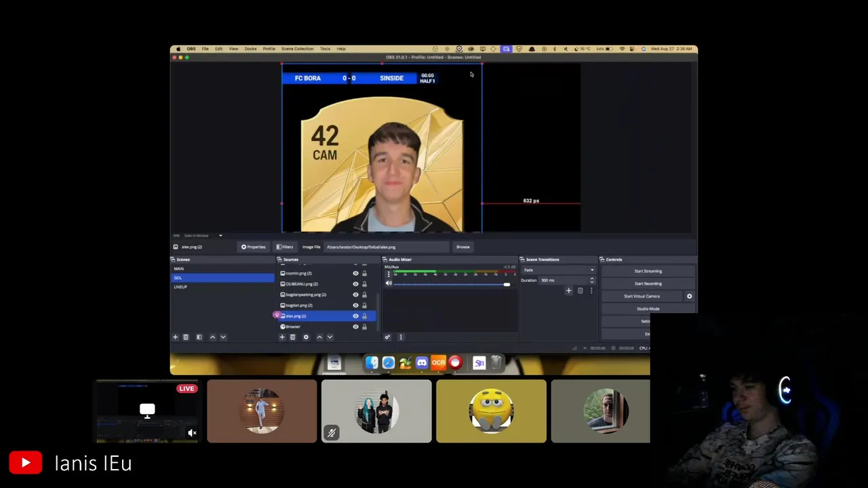Browse for image file
Image resolution: width=868 pixels, height=488 pixels.
point(463,247)
